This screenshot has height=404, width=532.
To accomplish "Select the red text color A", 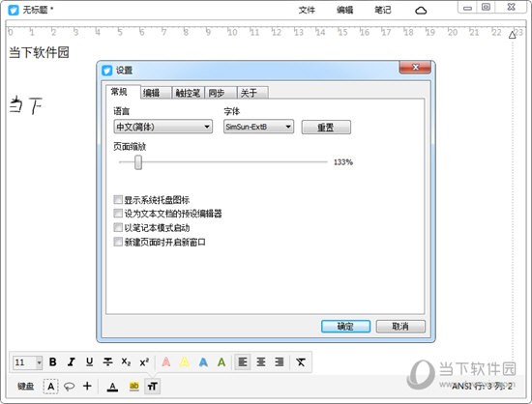I will tap(166, 362).
